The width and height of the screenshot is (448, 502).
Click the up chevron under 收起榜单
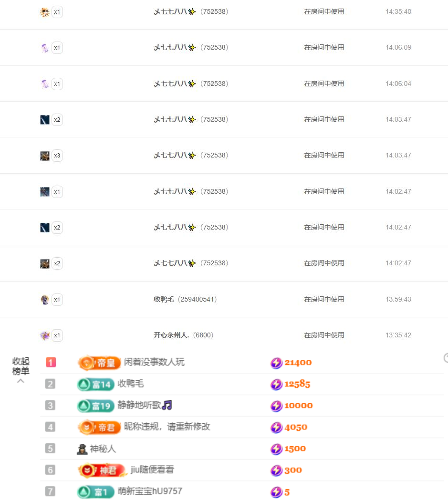21,381
